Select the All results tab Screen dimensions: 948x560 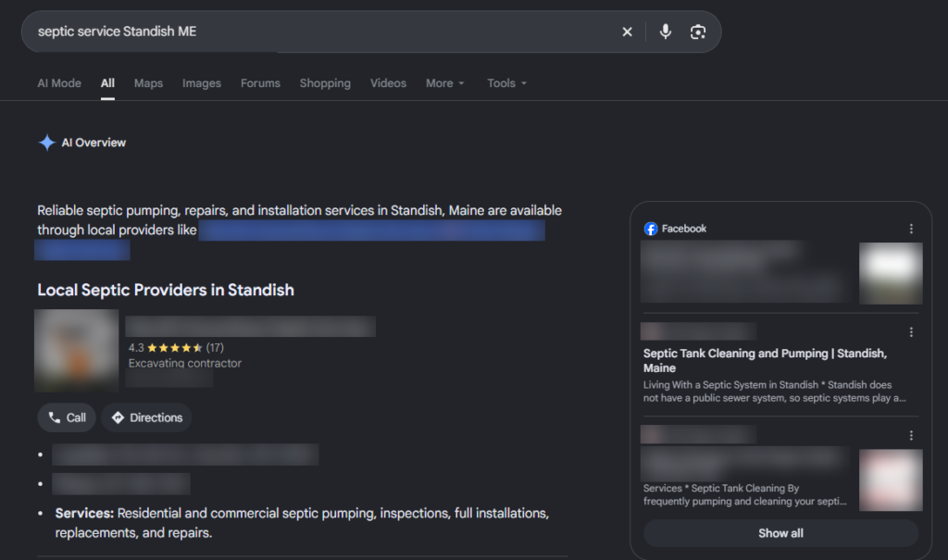pyautogui.click(x=107, y=83)
